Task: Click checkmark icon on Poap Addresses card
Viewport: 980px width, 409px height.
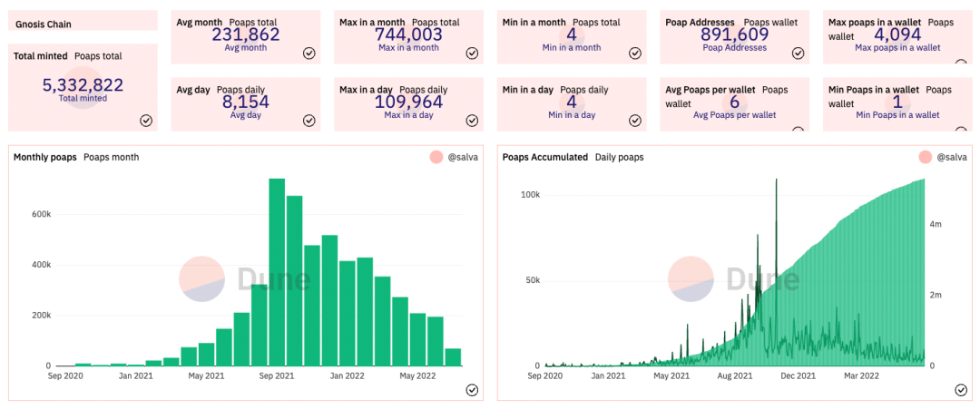Action: point(799,54)
